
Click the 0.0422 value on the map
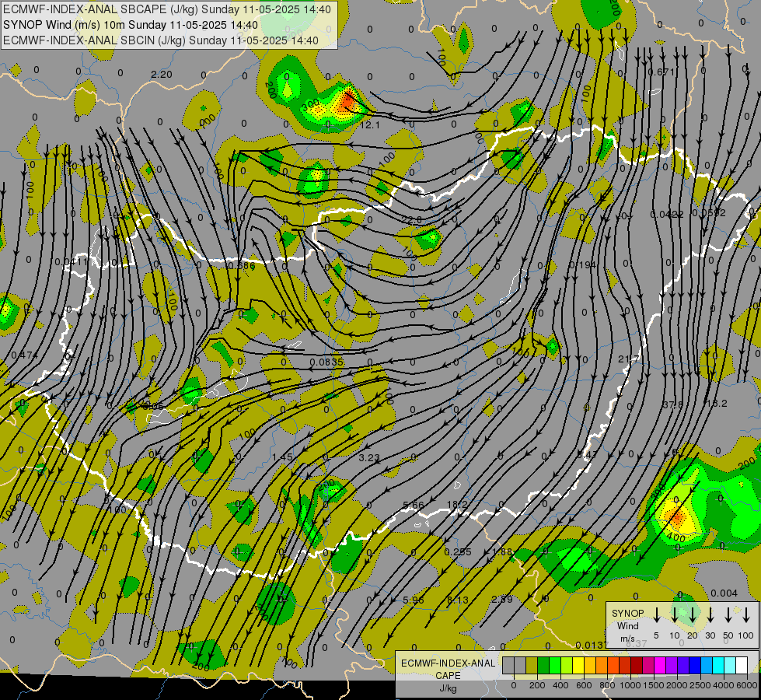pyautogui.click(x=667, y=214)
